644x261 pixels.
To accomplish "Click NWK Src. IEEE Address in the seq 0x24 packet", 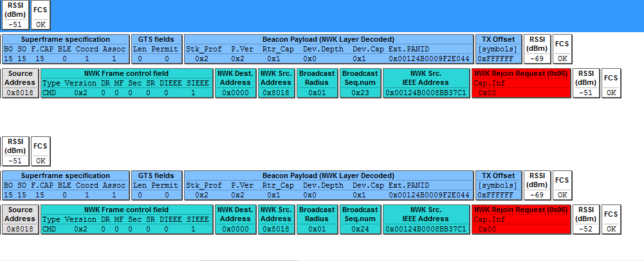I will 427,220.
